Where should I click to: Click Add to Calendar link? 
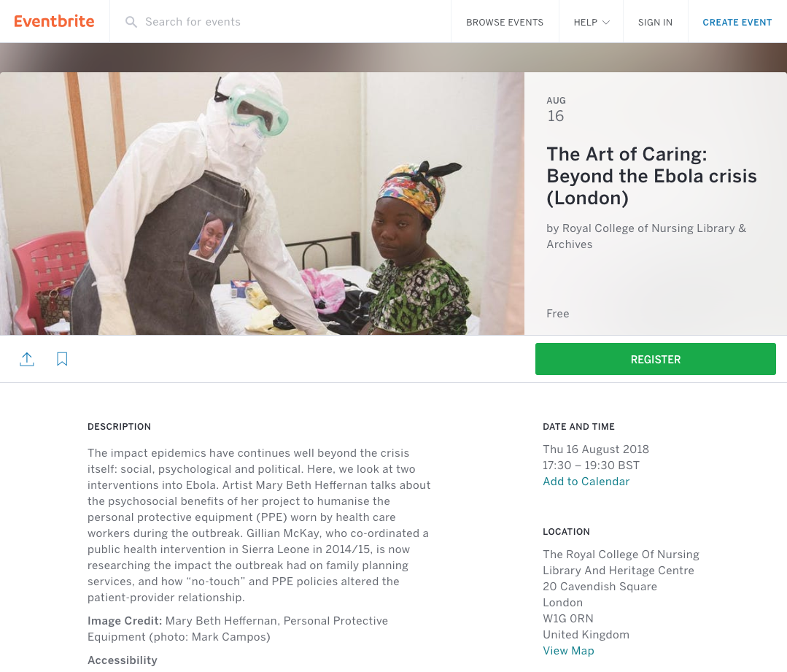[x=586, y=482]
